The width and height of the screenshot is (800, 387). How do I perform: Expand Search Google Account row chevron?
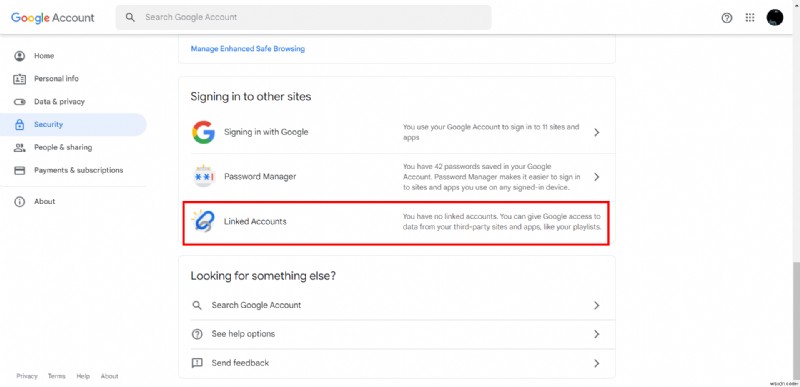tap(596, 305)
